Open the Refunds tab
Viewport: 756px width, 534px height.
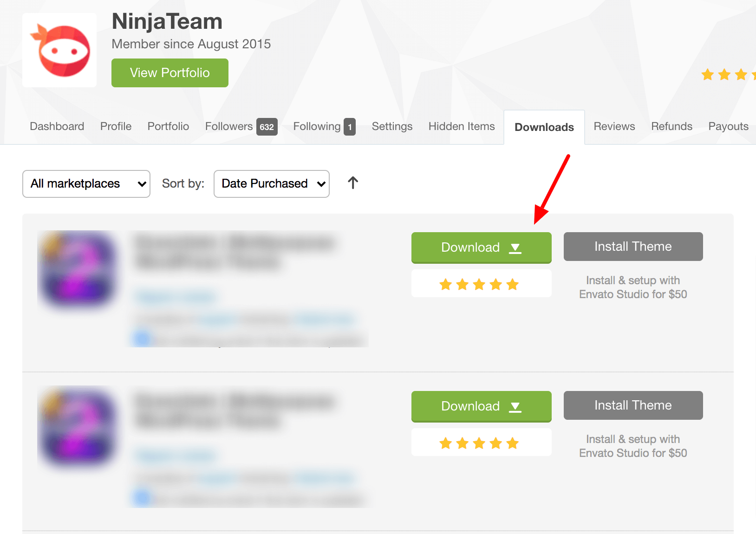tap(671, 126)
